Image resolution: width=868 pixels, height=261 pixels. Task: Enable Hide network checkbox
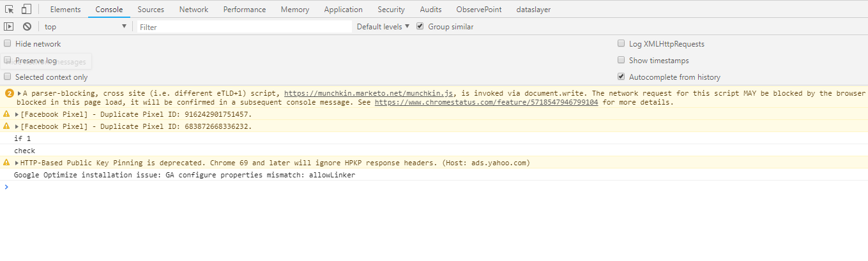pos(8,44)
